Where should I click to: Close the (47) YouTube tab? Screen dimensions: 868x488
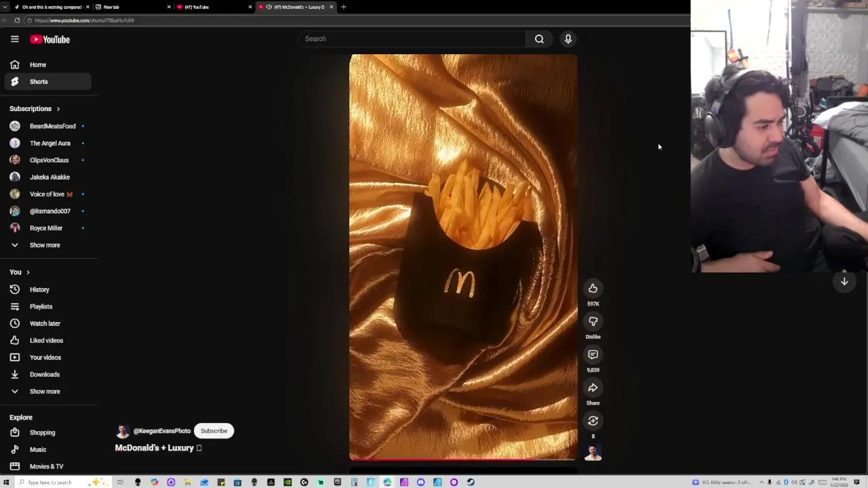coord(250,7)
